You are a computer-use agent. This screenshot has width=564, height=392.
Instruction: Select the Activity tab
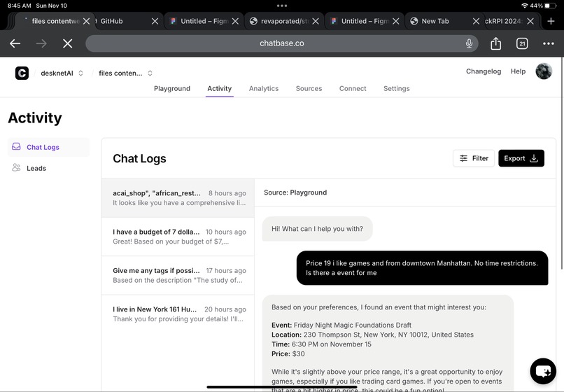pos(220,89)
